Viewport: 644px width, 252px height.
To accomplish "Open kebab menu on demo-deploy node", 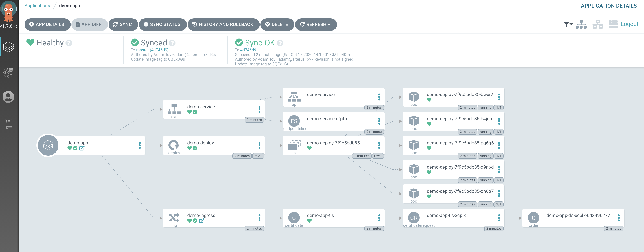I will (x=259, y=145).
